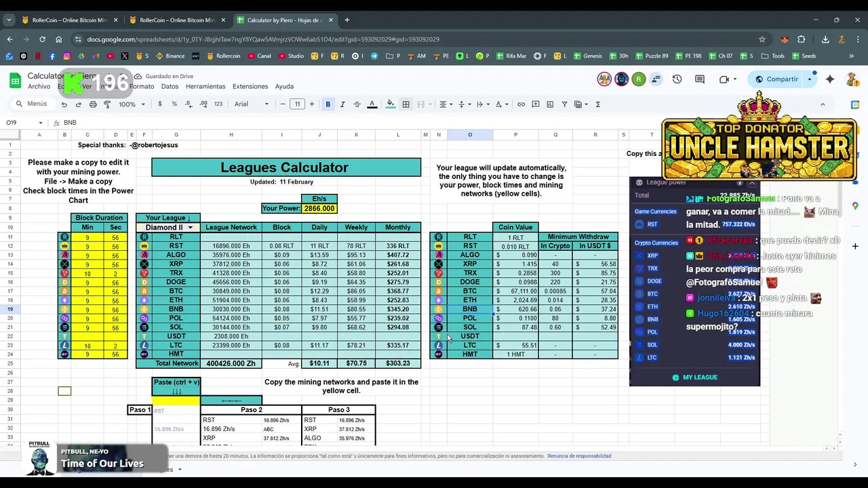The width and height of the screenshot is (868, 488).
Task: Open fill color picker
Action: (391, 104)
